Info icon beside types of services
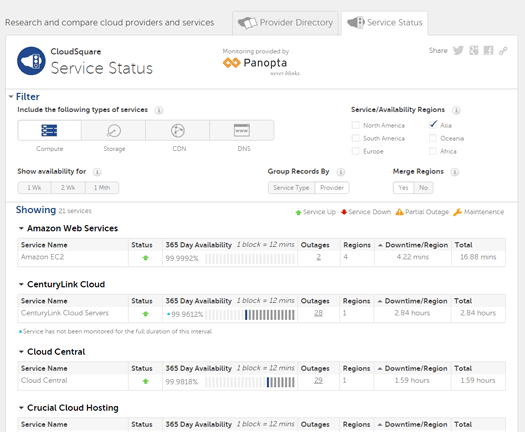The image size is (525, 432). [x=159, y=110]
